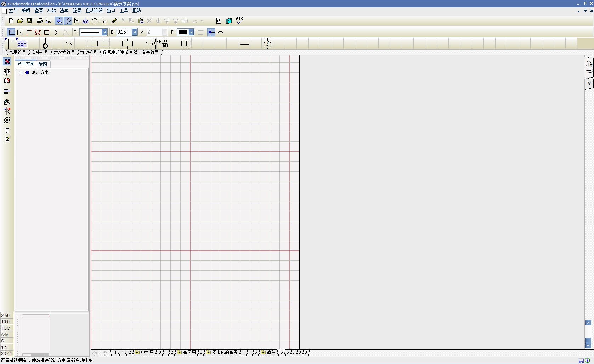Toggle the straight line mode button
Screen dimensions: 594x364
[x=11, y=33]
